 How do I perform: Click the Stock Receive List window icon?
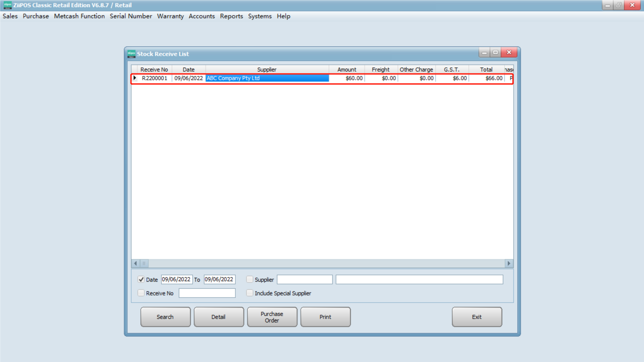click(131, 54)
